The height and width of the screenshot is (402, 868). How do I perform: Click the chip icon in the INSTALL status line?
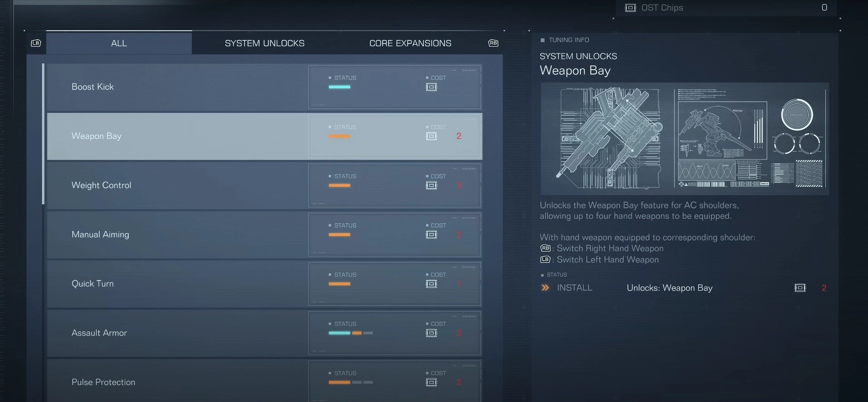800,288
